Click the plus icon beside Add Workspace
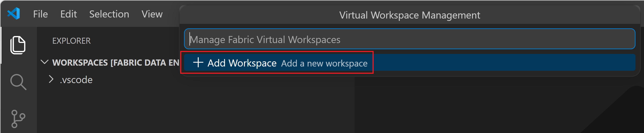This screenshot has height=133, width=644. [x=198, y=62]
